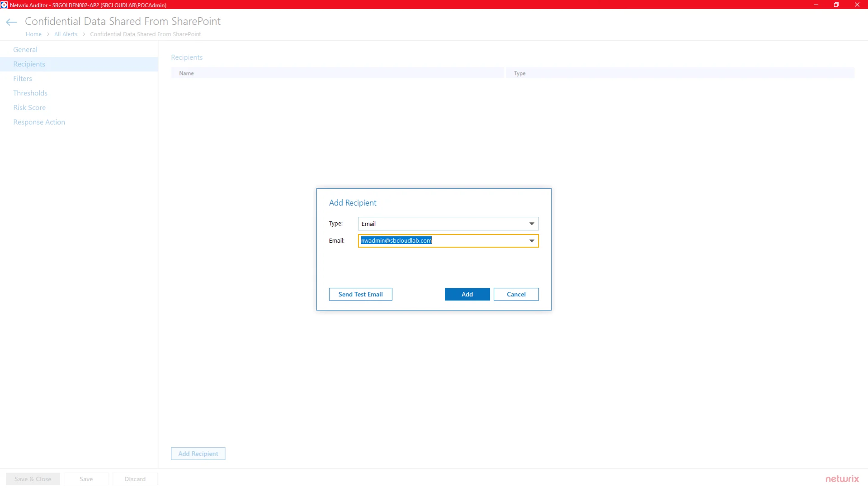This screenshot has height=488, width=868.
Task: Click the Save button
Action: pyautogui.click(x=86, y=479)
